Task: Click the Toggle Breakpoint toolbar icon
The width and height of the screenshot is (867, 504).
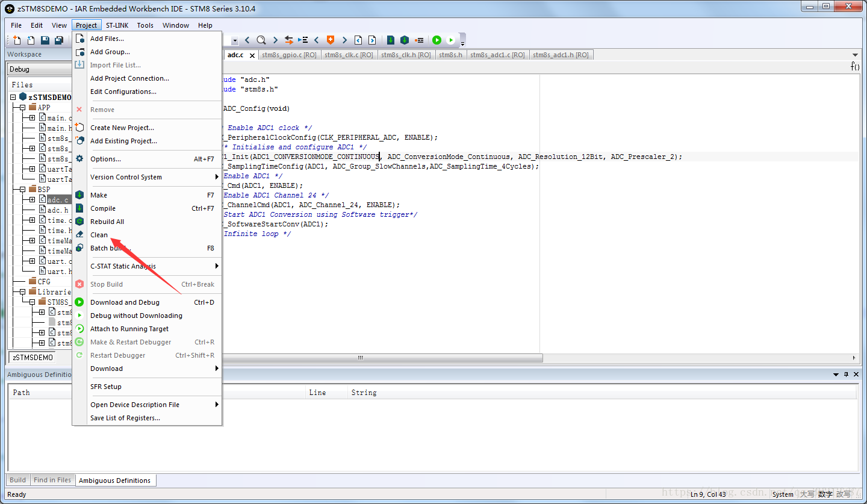Action: [419, 40]
